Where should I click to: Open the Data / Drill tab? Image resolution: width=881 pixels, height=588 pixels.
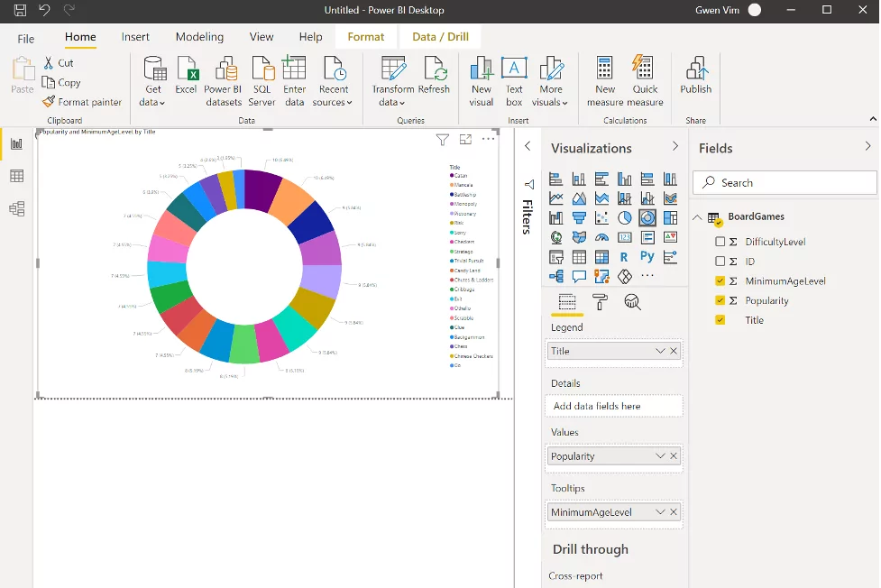pyautogui.click(x=440, y=37)
